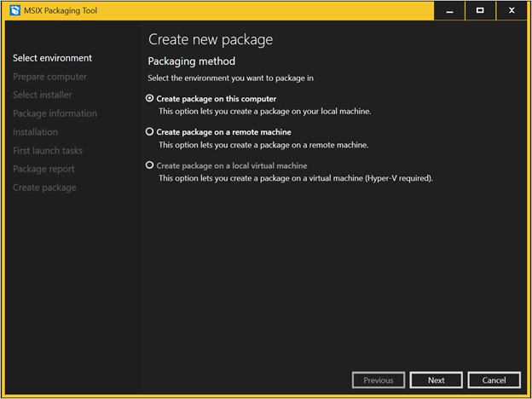Open the First launch tasks step
532x399 pixels.
(x=48, y=150)
